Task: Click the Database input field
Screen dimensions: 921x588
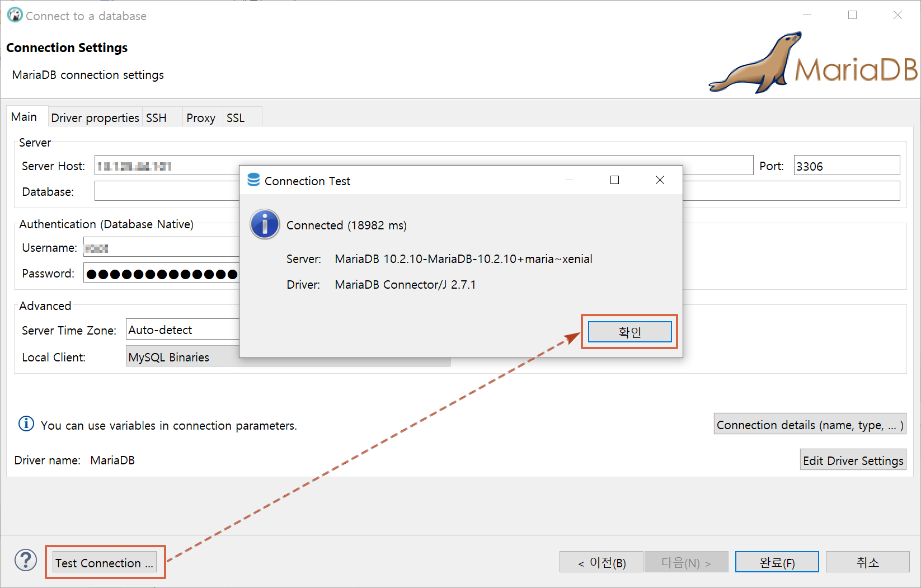Action: tap(497, 191)
